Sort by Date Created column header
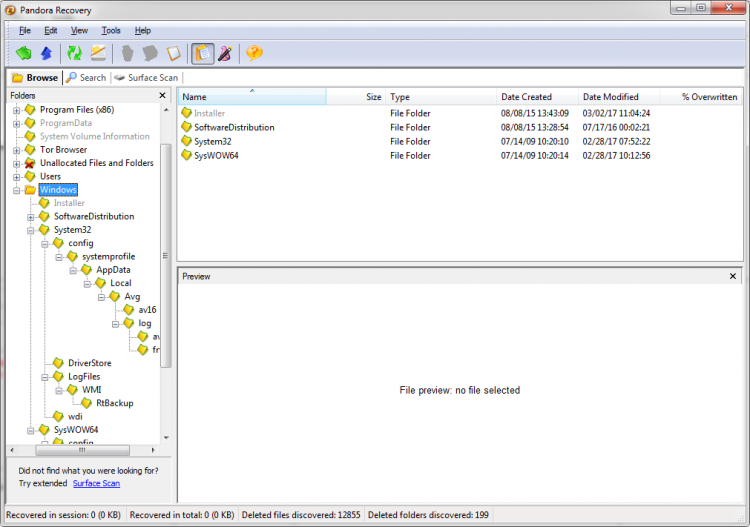Screen dimensions: 750x527 click(x=537, y=97)
